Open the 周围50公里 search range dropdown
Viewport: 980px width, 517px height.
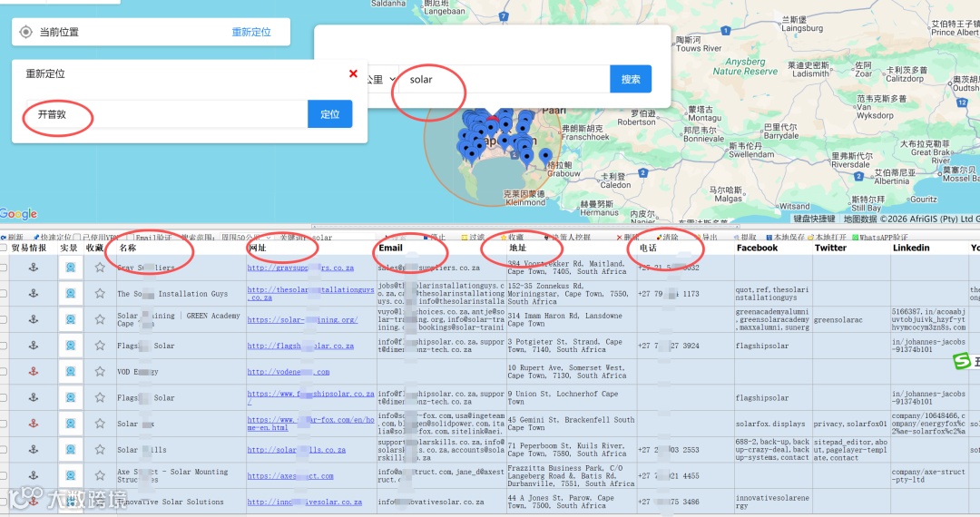246,238
